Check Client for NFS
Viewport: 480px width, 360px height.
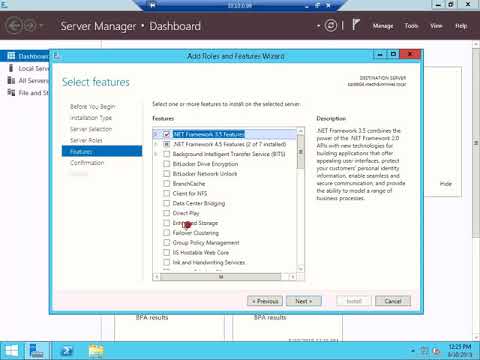click(x=167, y=193)
